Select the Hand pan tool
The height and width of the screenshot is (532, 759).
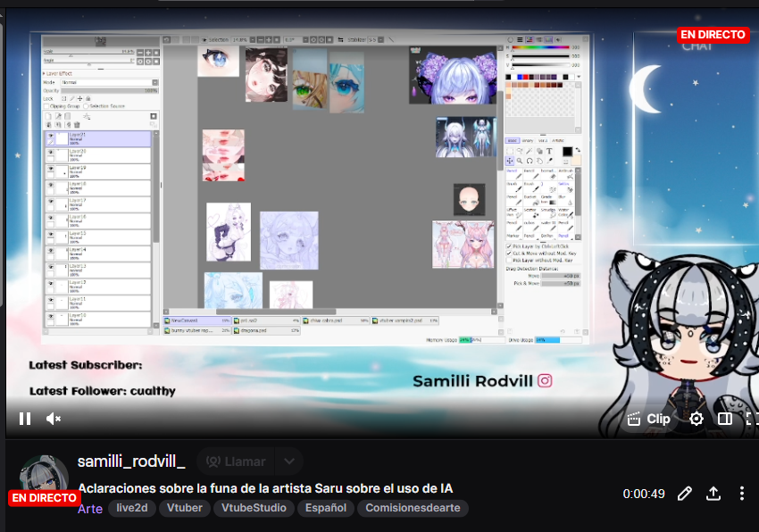click(539, 161)
